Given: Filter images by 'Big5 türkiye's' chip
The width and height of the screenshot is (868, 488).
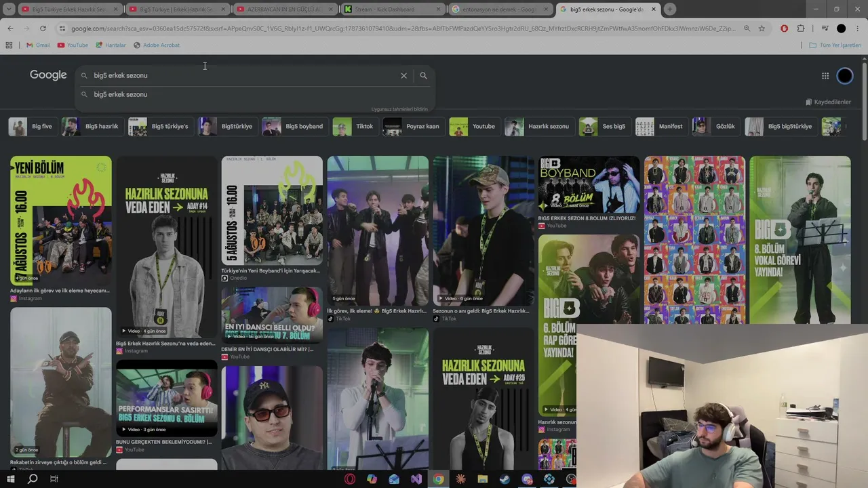Looking at the screenshot, I should [x=159, y=126].
